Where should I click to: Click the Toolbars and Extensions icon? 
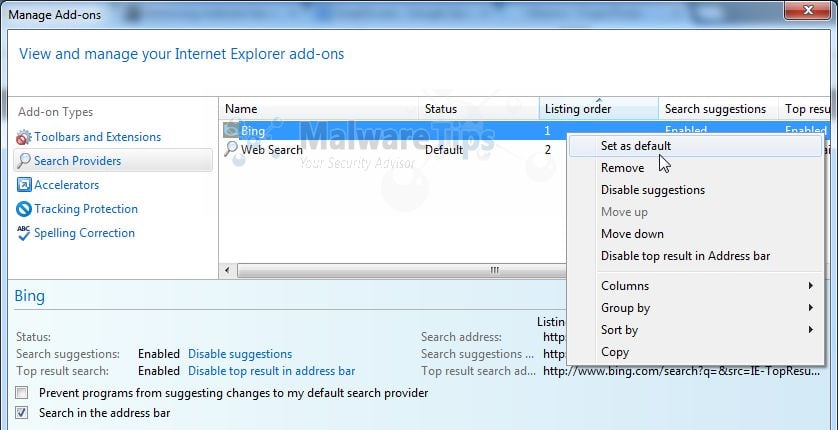tap(24, 137)
